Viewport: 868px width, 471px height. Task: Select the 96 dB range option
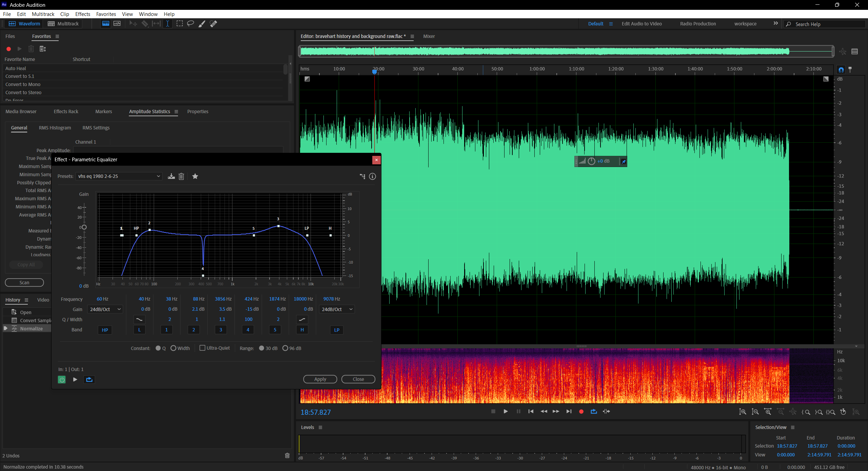(x=285, y=348)
